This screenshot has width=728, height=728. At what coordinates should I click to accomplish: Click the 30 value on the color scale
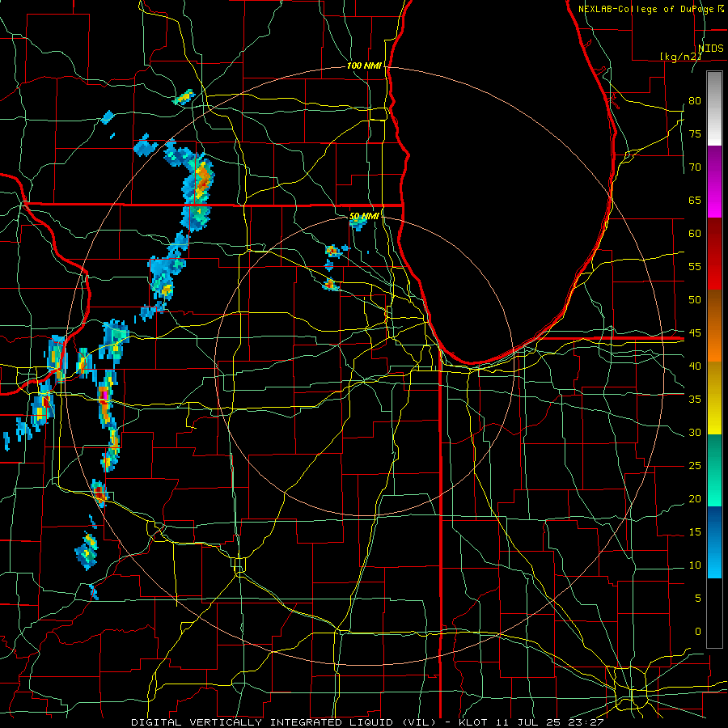(x=695, y=432)
